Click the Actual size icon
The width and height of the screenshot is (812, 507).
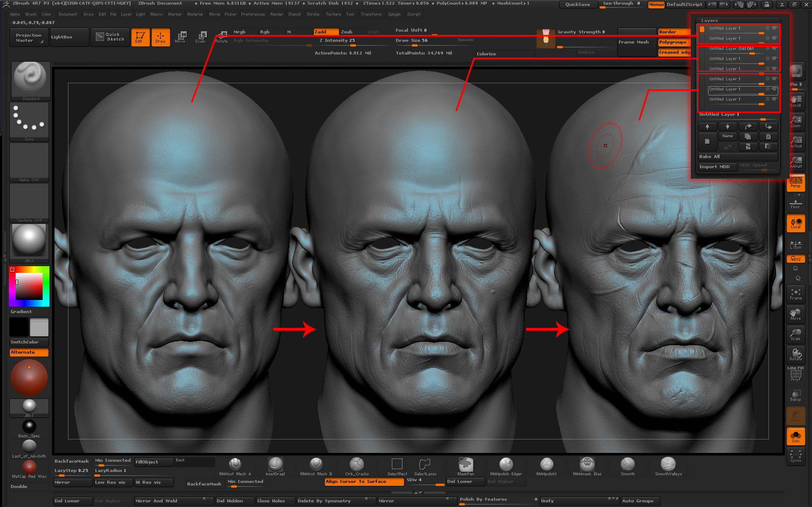796,142
